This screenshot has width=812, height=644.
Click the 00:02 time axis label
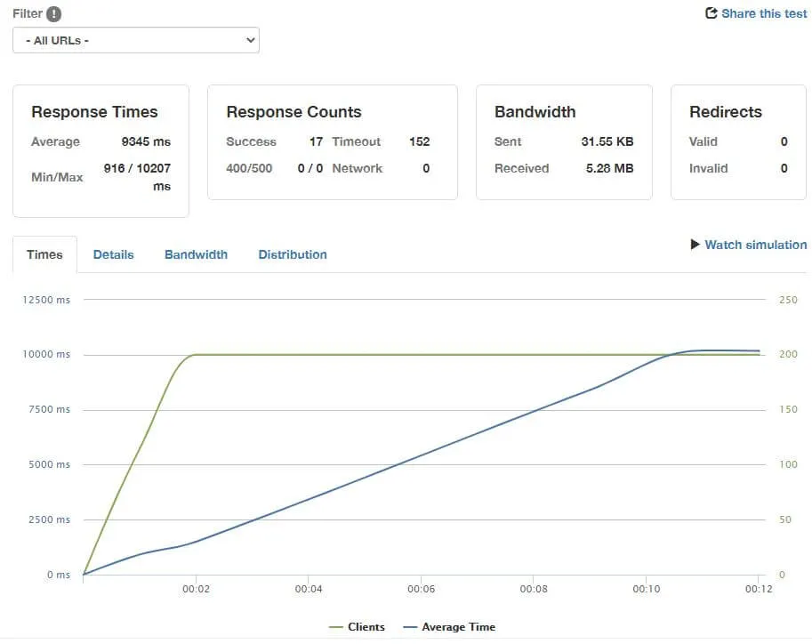click(196, 589)
